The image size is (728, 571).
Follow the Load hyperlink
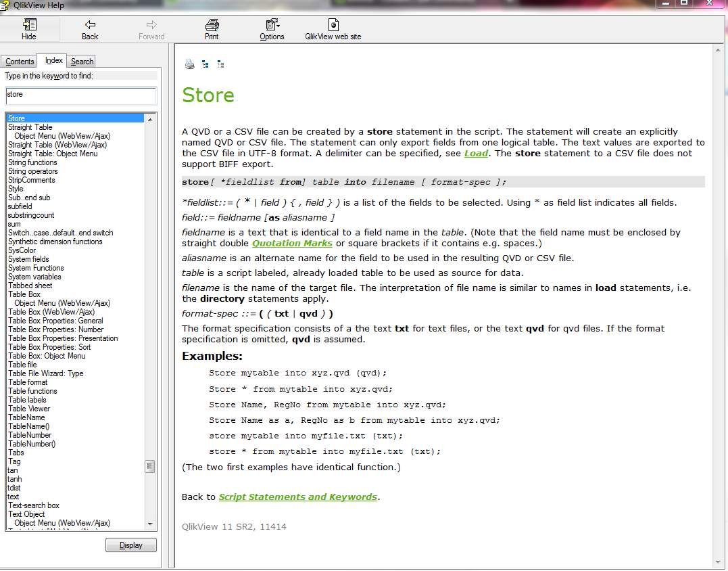(476, 154)
